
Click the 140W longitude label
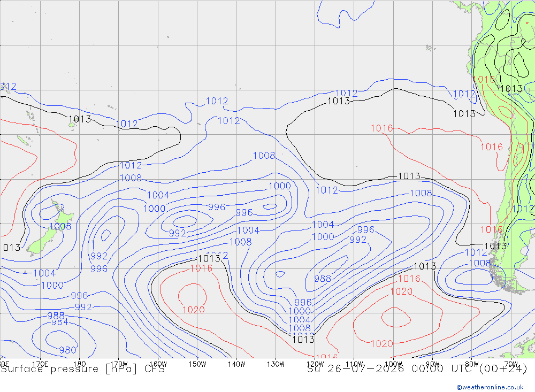(236, 364)
